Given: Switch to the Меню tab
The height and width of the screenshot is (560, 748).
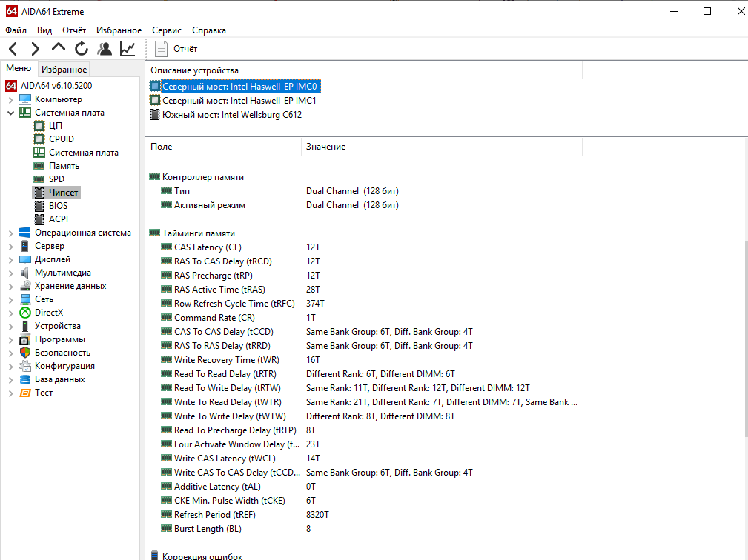Looking at the screenshot, I should pyautogui.click(x=18, y=68).
